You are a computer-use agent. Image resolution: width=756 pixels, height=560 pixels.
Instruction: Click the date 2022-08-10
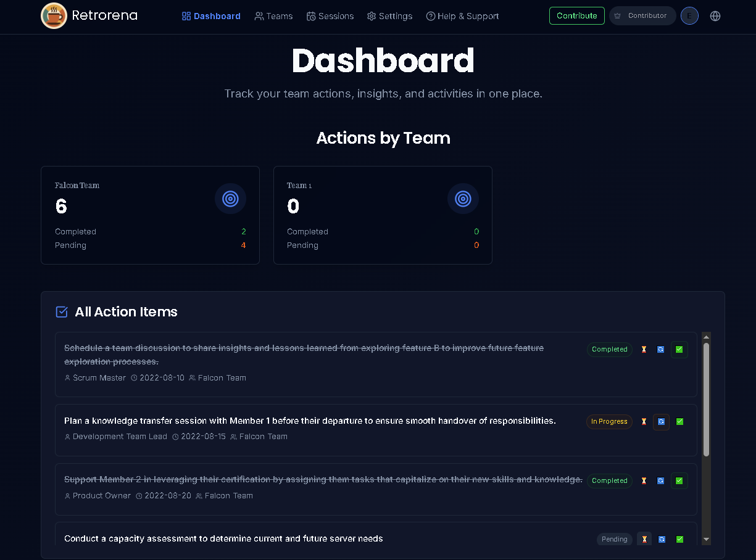tap(162, 377)
